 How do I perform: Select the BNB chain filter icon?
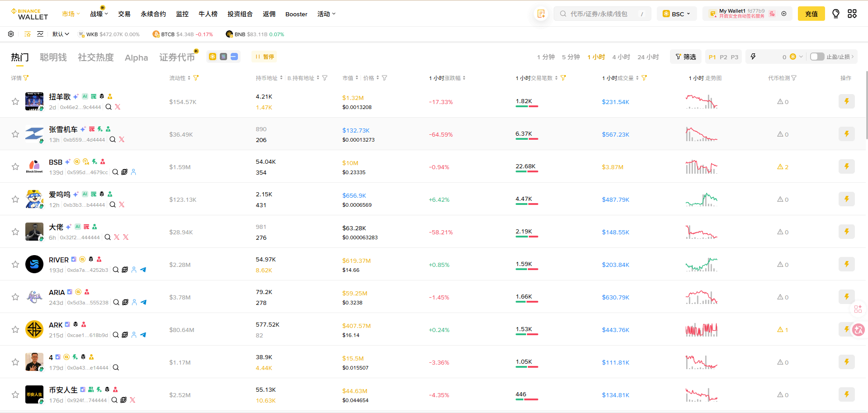tap(213, 57)
